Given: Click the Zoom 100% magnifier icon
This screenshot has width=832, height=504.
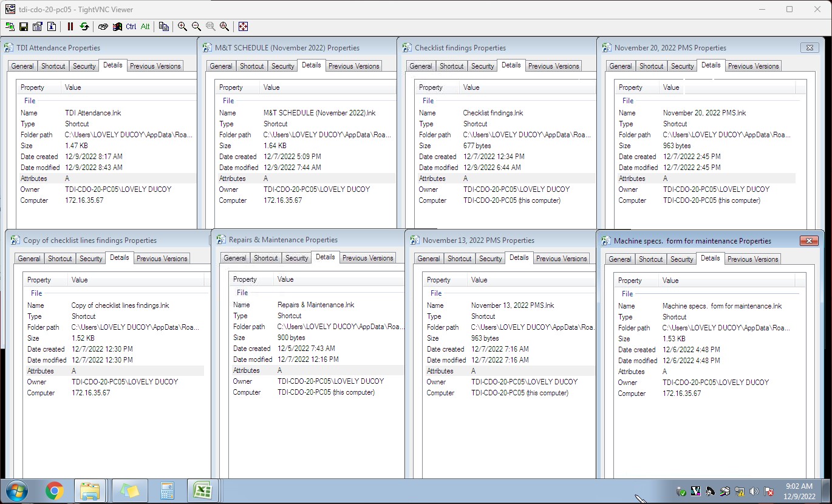Looking at the screenshot, I should [210, 27].
